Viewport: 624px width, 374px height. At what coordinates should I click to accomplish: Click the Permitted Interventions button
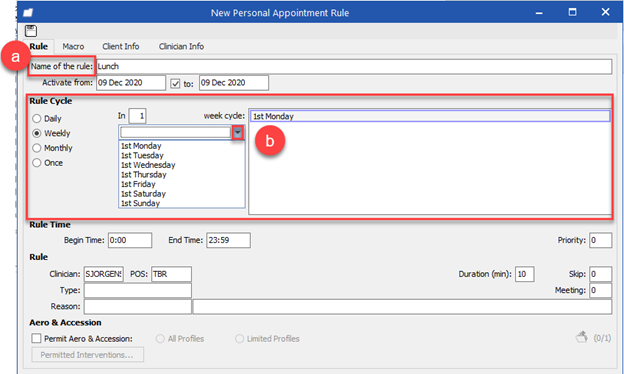coord(87,355)
